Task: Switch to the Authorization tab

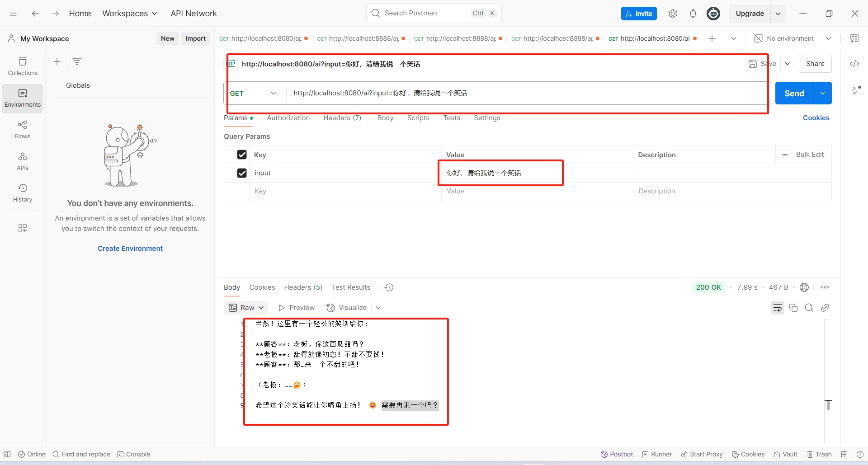Action: pos(288,118)
